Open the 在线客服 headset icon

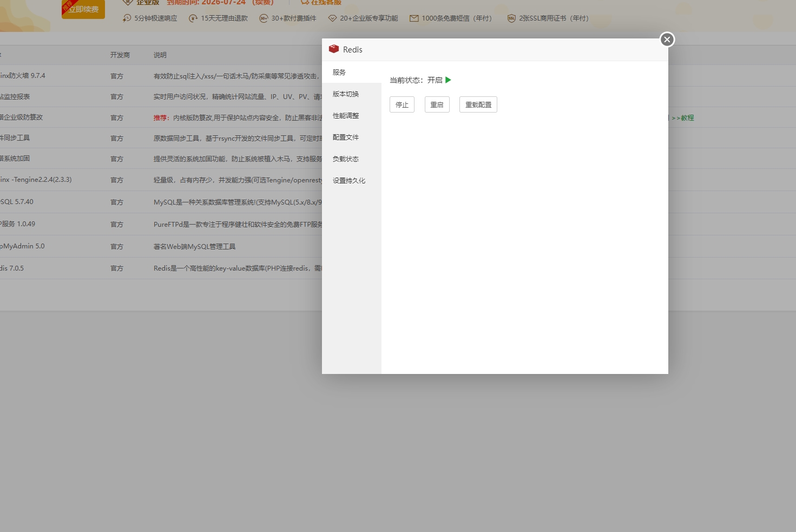(305, 2)
